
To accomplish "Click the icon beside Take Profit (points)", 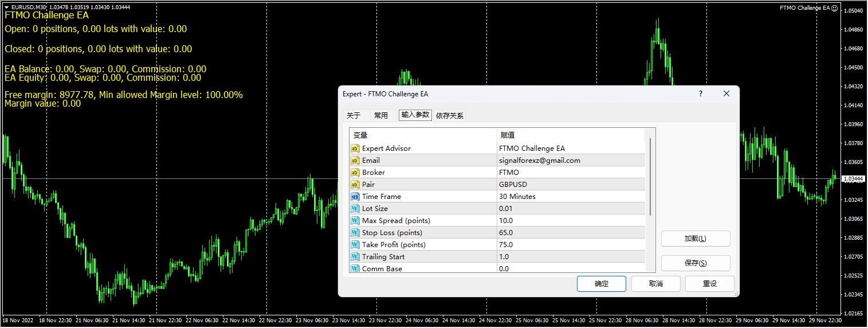I will [355, 245].
